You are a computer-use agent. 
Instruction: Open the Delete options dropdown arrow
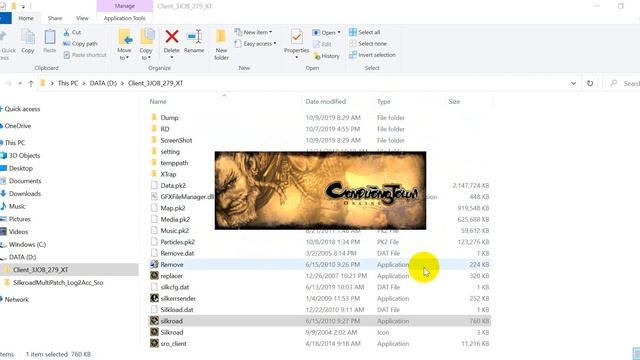(x=172, y=58)
